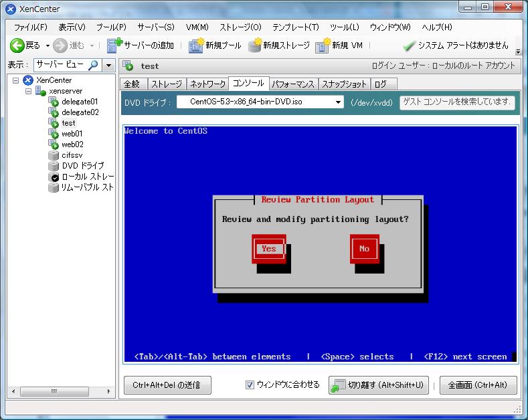528x420 pixels.
Task: Click the tree scrollbar left arrow
Action: [13, 391]
